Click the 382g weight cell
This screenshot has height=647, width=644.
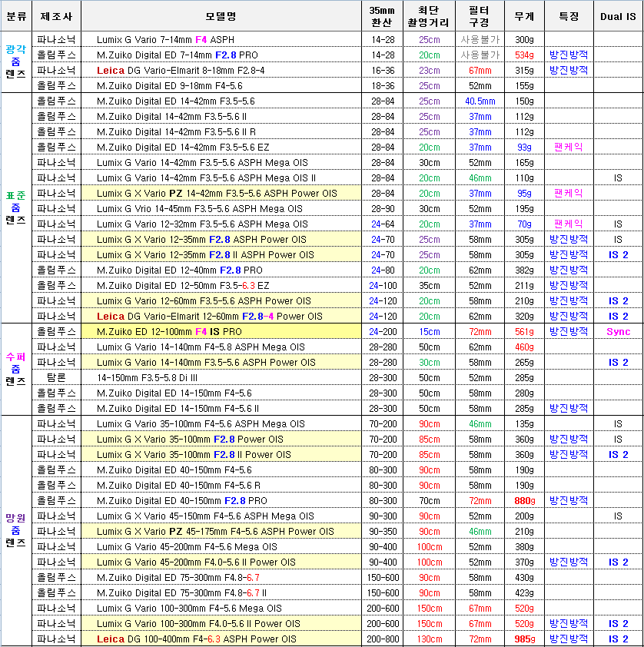click(524, 270)
